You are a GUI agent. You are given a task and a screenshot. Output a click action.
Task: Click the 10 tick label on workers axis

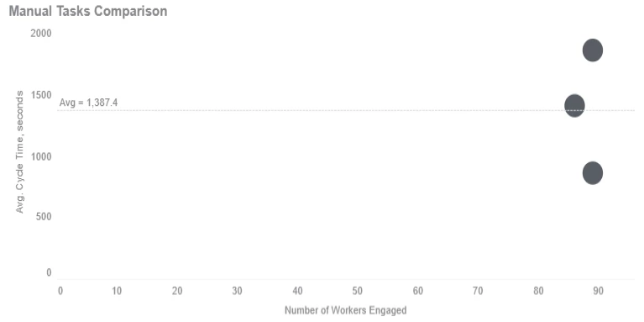coord(117,291)
